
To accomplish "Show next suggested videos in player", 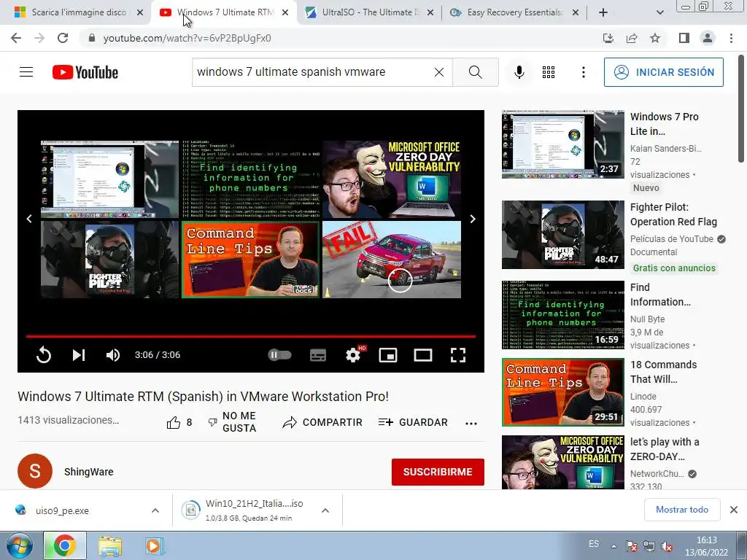I will click(x=473, y=219).
